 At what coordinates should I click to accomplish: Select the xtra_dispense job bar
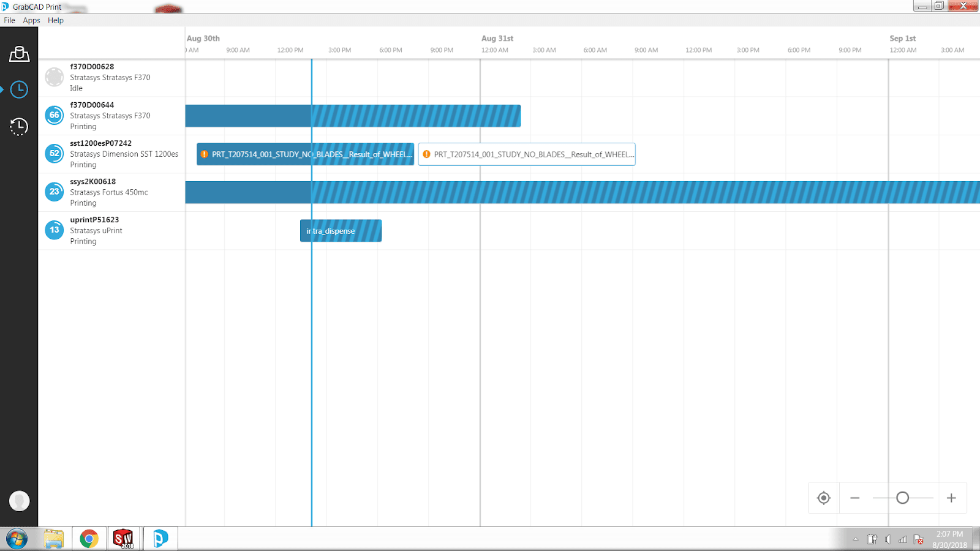click(x=341, y=231)
